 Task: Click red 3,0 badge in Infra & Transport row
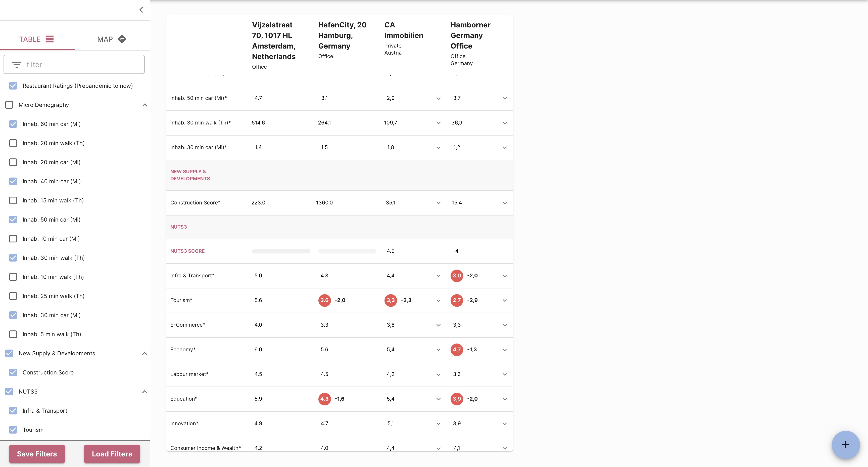click(x=457, y=275)
